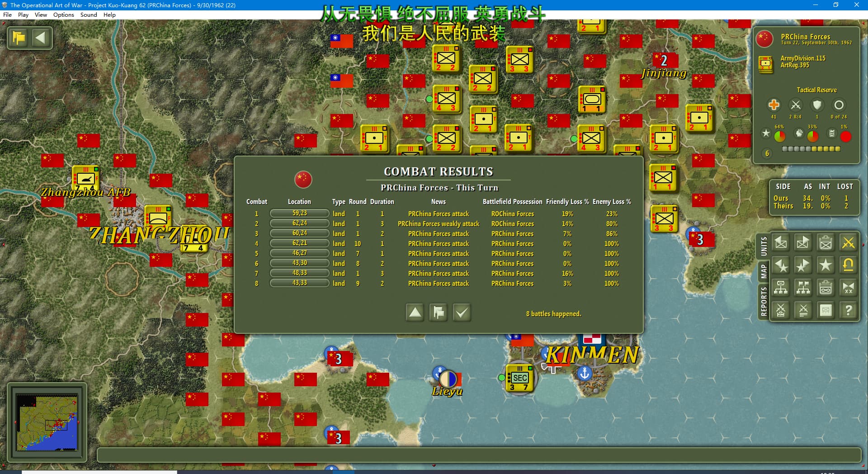Click location button 60,24
The width and height of the screenshot is (868, 474).
tap(299, 233)
